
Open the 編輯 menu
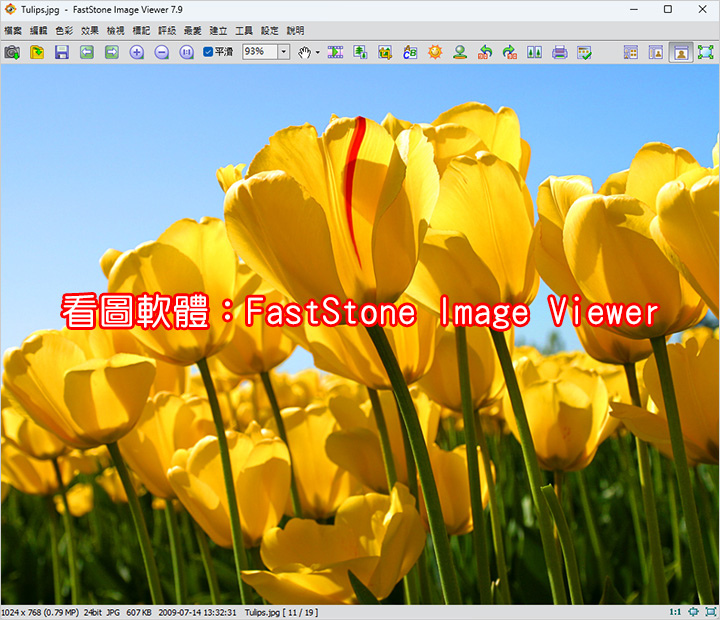39,31
